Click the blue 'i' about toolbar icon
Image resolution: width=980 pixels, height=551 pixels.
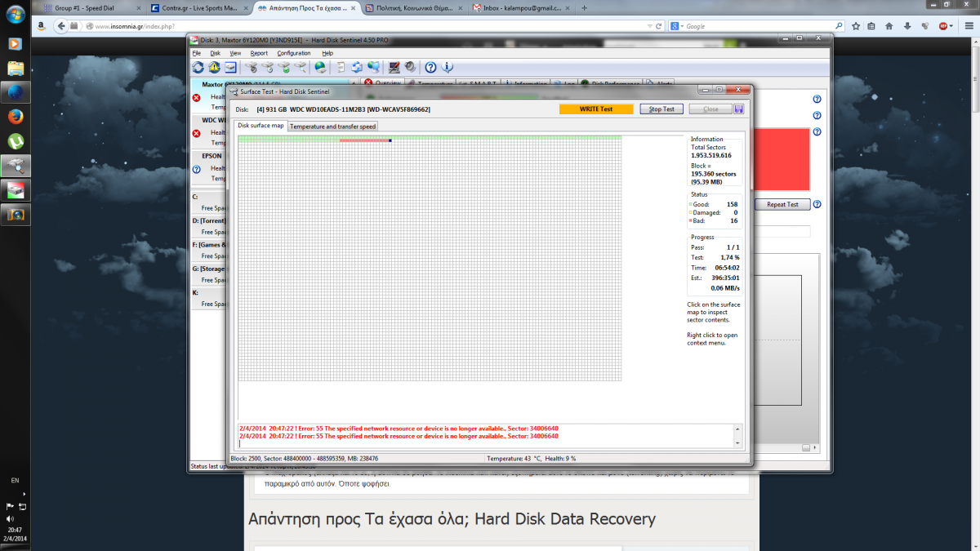[x=447, y=67]
